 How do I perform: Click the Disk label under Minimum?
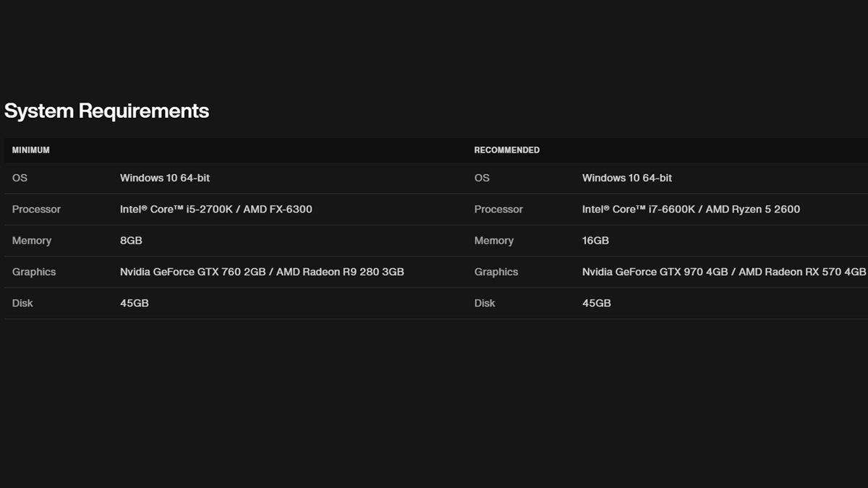click(22, 304)
